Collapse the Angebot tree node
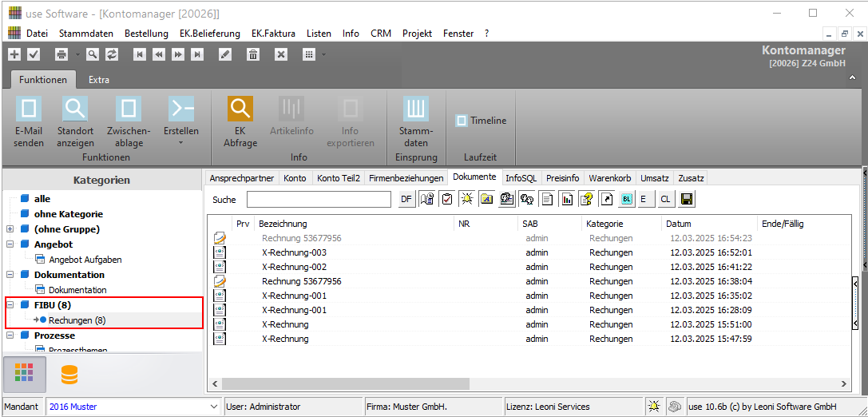 point(10,244)
